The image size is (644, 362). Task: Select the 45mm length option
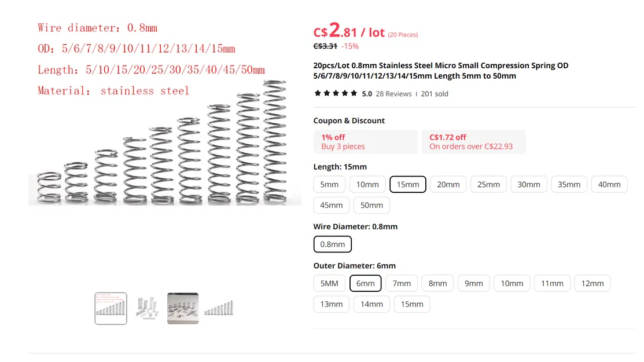tap(332, 206)
